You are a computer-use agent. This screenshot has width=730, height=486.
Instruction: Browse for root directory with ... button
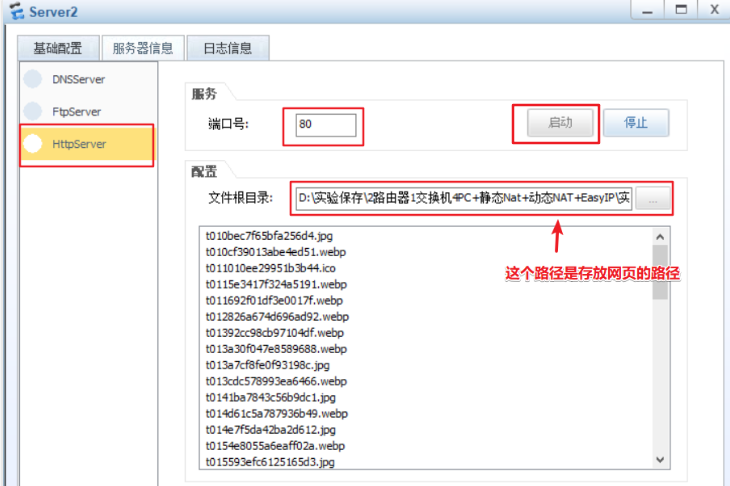[653, 199]
